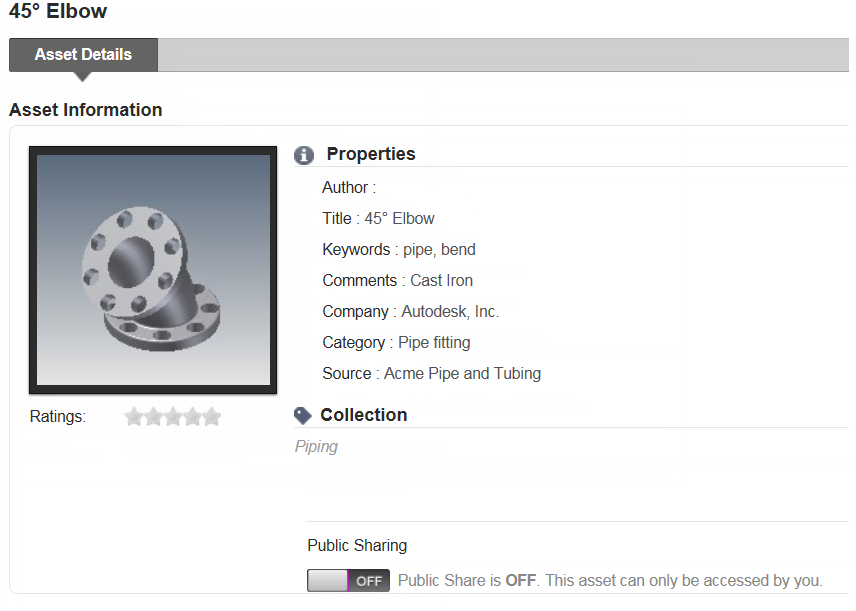Click the Collection section heading
The width and height of the screenshot is (856, 611).
tap(363, 415)
